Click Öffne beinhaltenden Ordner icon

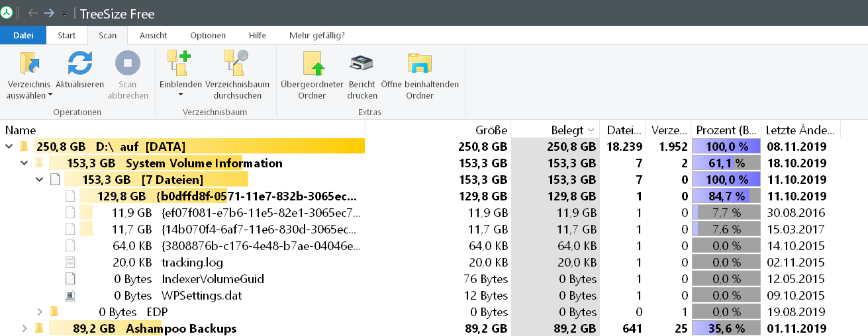[x=420, y=64]
